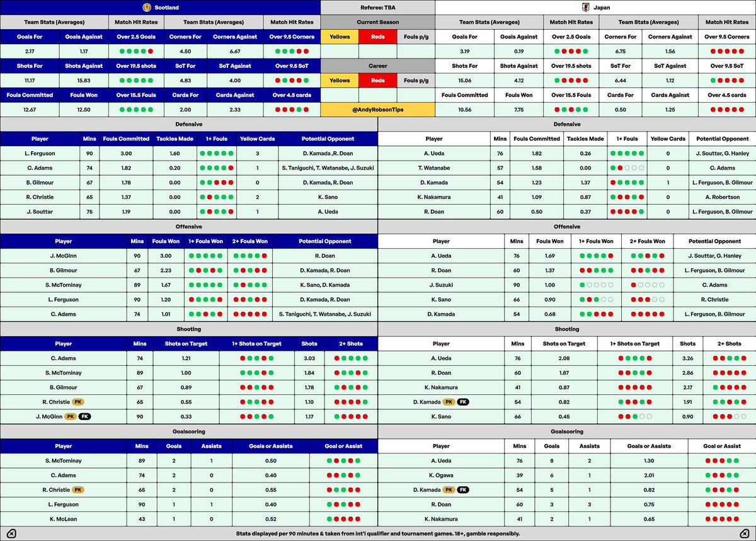The image size is (756, 541).
Task: Click Scotland's Corners Against value 6.67
Action: tap(235, 51)
